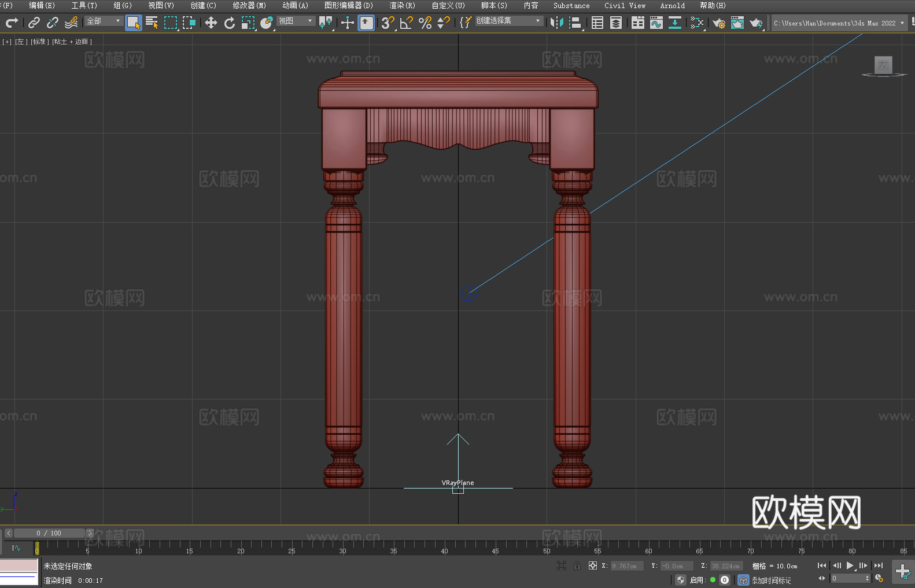Click the Redo arrow icon

(x=12, y=23)
